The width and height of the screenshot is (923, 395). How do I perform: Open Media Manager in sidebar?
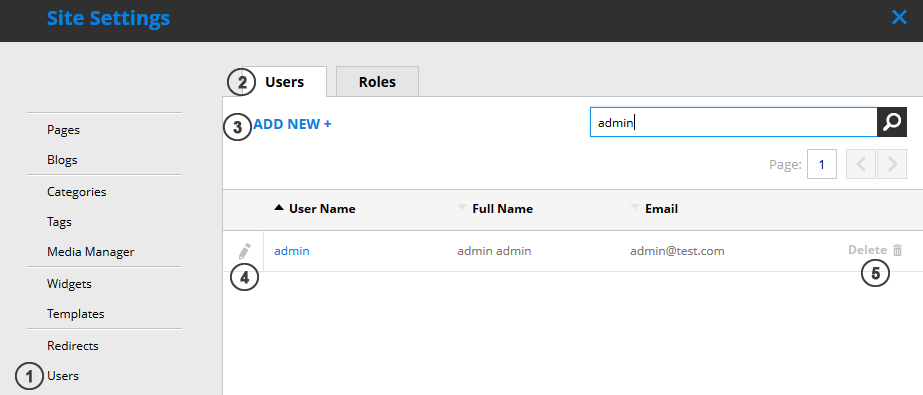[x=91, y=252]
